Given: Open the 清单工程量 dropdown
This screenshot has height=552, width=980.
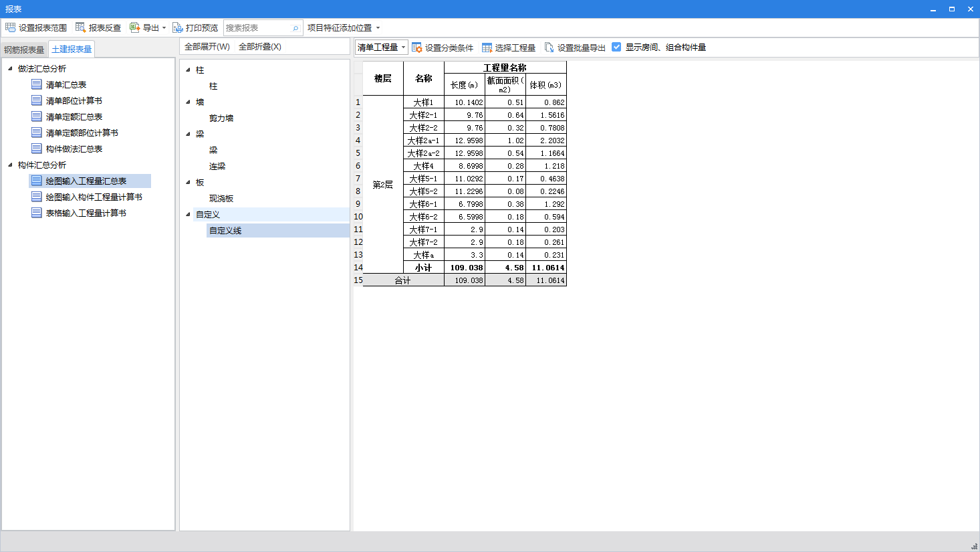Looking at the screenshot, I should (x=381, y=48).
